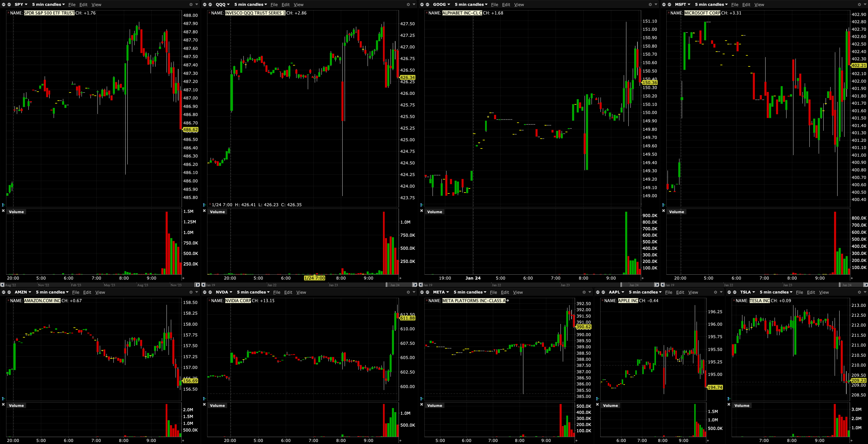Remove the Volume study in MSFT chart
This screenshot has width=868, height=444.
click(x=663, y=211)
